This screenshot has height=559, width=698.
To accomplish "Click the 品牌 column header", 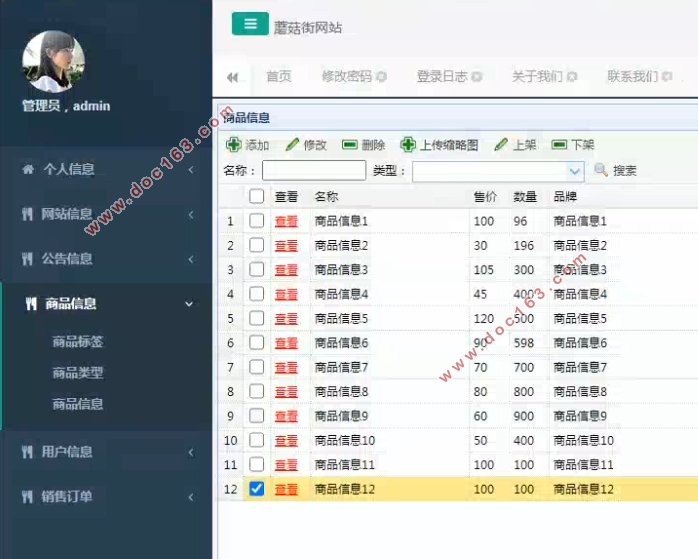I will (x=565, y=196).
